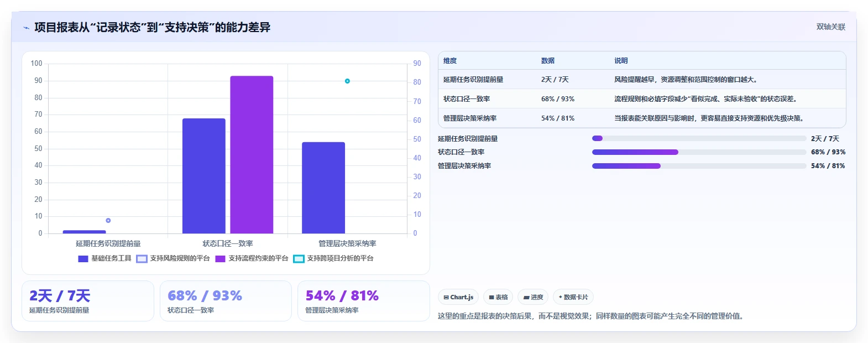
Task: Toggle the 基础任务工具 legend item
Action: click(105, 258)
